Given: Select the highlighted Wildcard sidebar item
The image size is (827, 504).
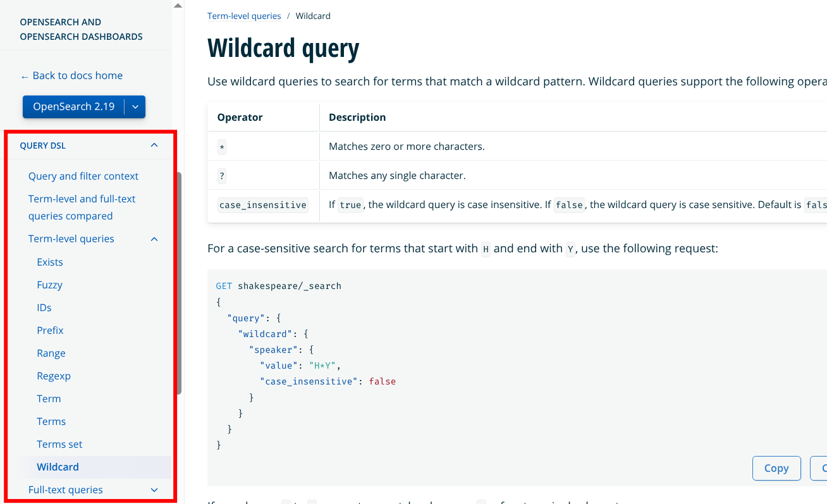Looking at the screenshot, I should [x=97, y=467].
